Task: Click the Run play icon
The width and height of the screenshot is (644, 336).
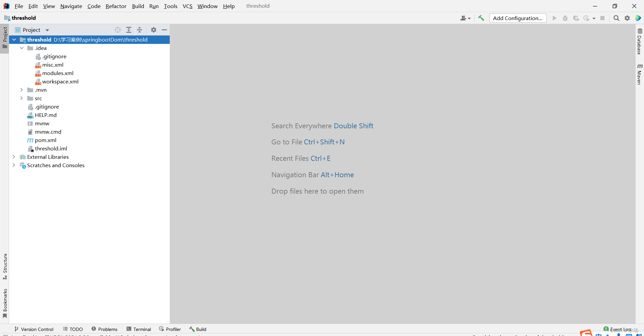Action: [554, 18]
